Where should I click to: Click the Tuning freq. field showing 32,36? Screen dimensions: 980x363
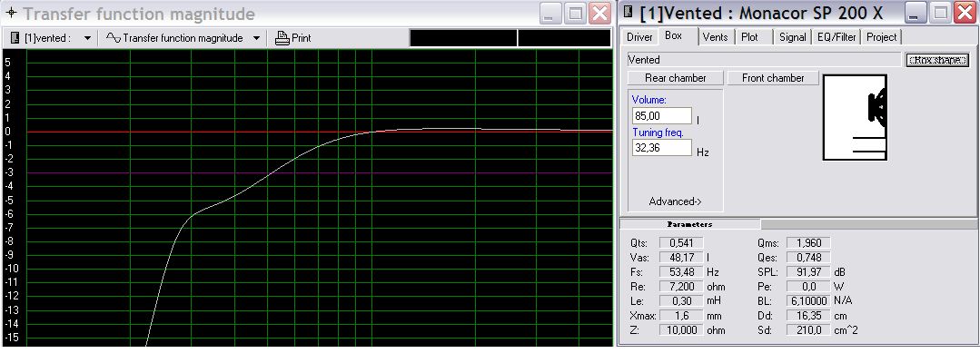662,148
